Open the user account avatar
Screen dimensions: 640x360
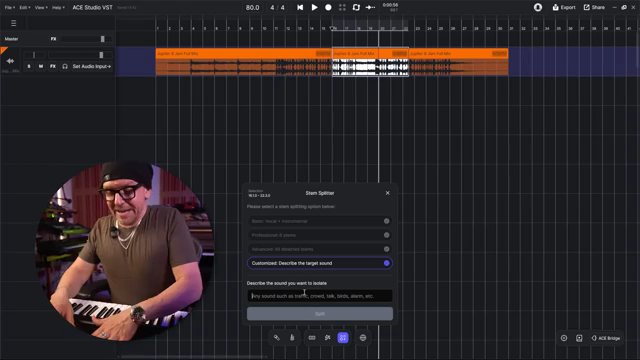point(538,7)
